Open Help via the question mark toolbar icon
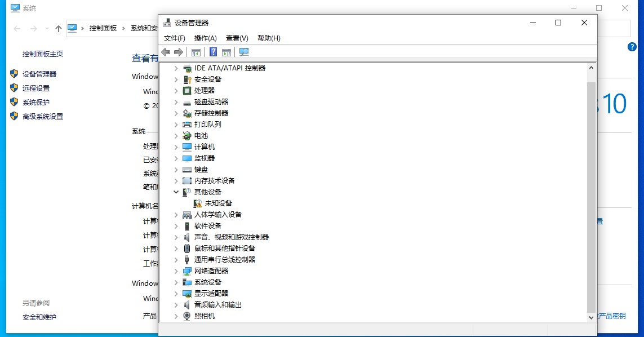Screen dimensions: 644x337 [213, 52]
